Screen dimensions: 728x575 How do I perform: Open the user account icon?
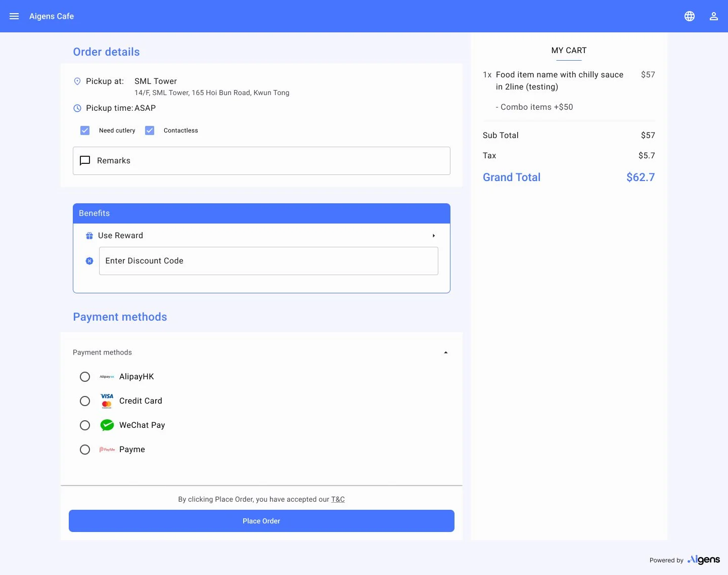point(714,16)
